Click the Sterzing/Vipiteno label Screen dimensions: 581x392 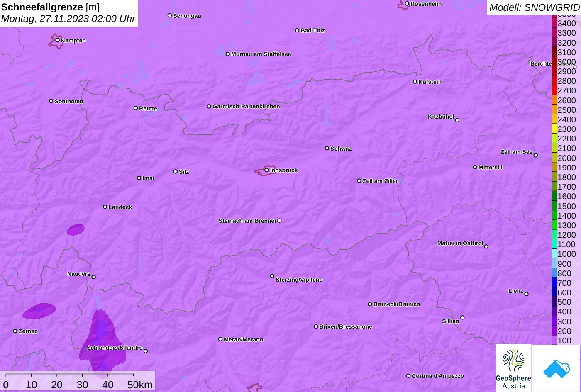click(x=299, y=280)
